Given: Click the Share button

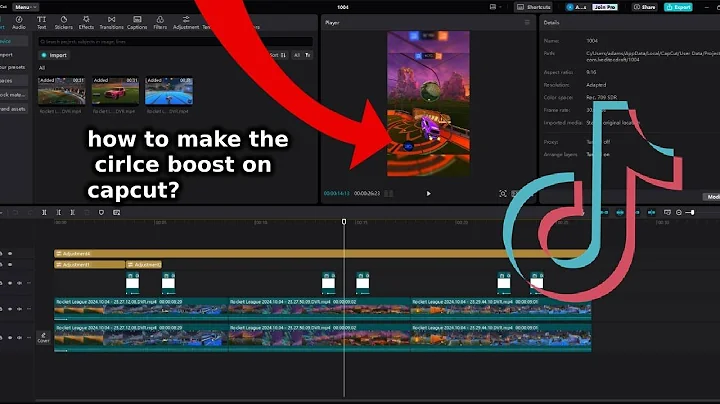Looking at the screenshot, I should (645, 7).
